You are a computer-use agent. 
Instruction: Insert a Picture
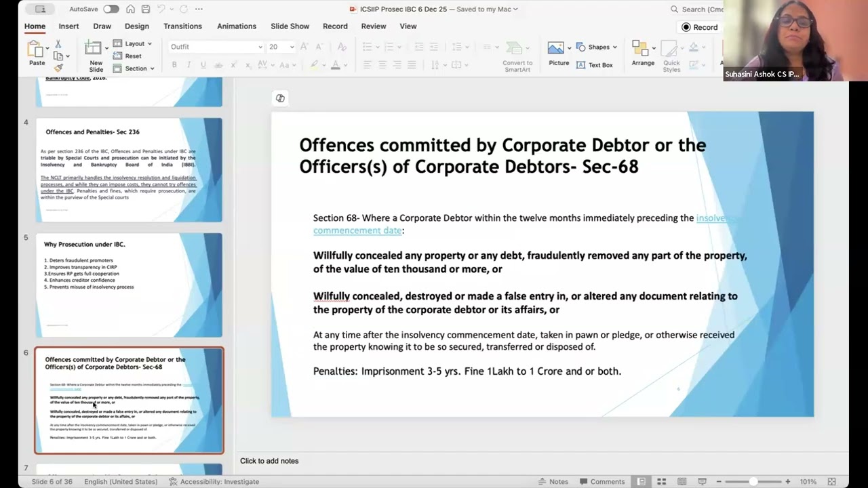click(559, 54)
